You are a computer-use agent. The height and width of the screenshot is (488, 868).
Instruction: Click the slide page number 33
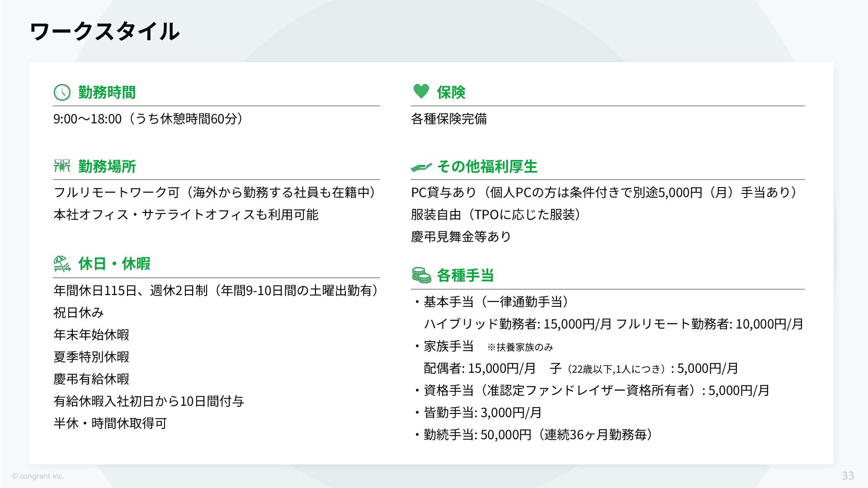click(x=848, y=476)
